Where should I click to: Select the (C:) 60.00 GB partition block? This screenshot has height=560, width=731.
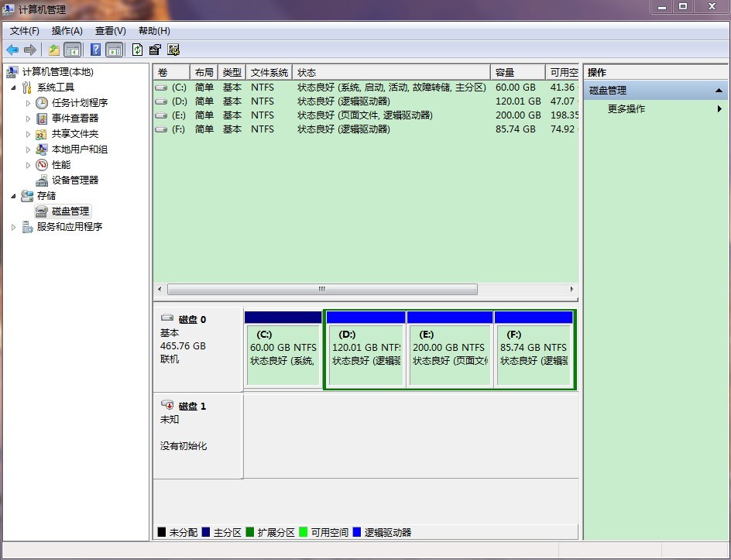tap(283, 349)
